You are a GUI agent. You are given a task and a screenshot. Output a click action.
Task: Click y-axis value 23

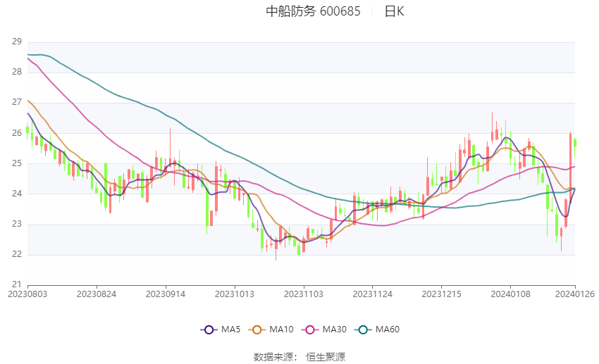point(17,224)
